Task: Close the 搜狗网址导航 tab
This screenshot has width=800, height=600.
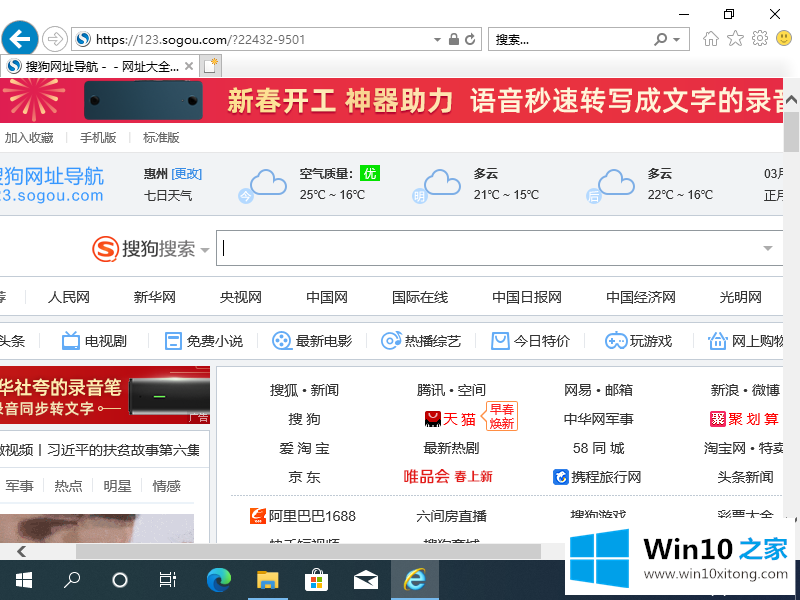Action: pos(189,66)
